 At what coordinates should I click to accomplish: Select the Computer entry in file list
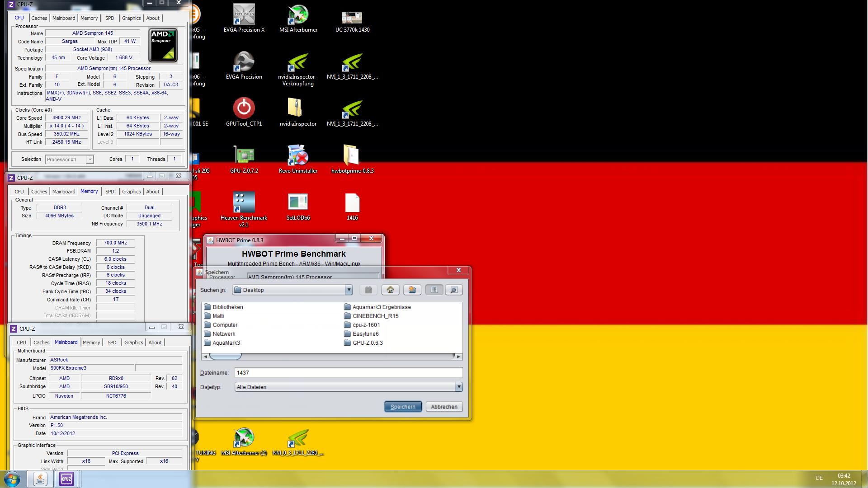(221, 325)
